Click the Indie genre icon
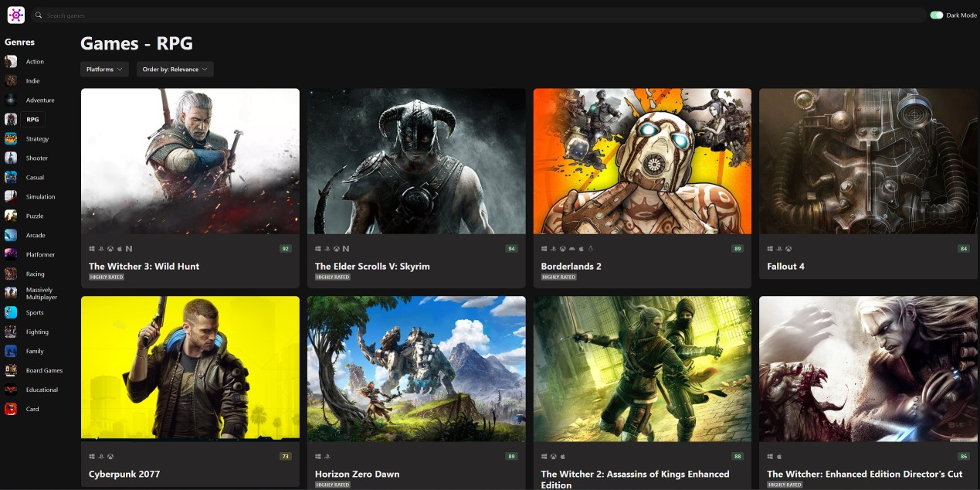980x490 pixels. click(11, 80)
